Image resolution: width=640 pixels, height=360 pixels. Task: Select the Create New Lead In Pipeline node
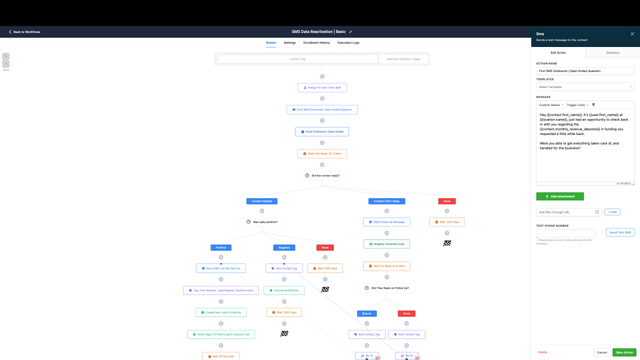(x=221, y=313)
